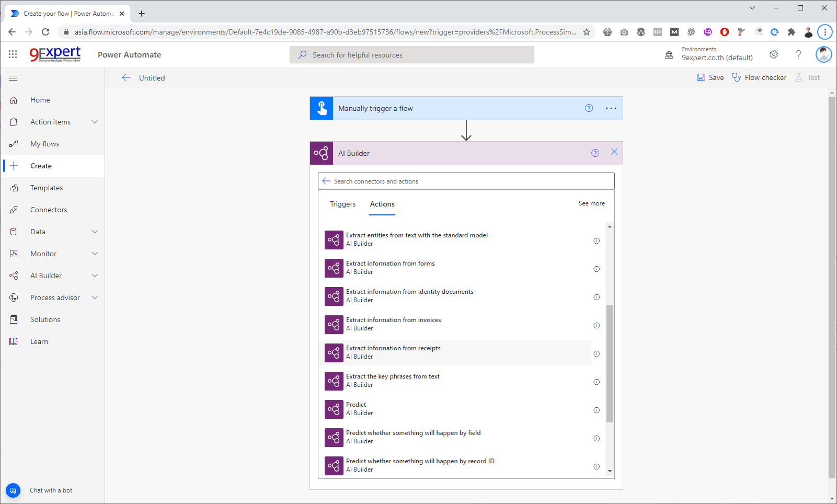The image size is (837, 504).
Task: Open Power Automate settings gear
Action: (774, 54)
